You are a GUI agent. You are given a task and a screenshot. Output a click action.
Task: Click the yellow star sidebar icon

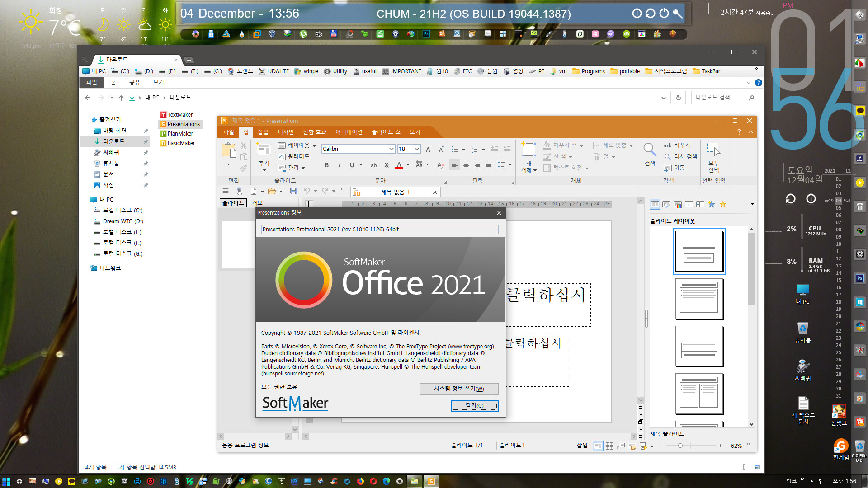pos(723,205)
